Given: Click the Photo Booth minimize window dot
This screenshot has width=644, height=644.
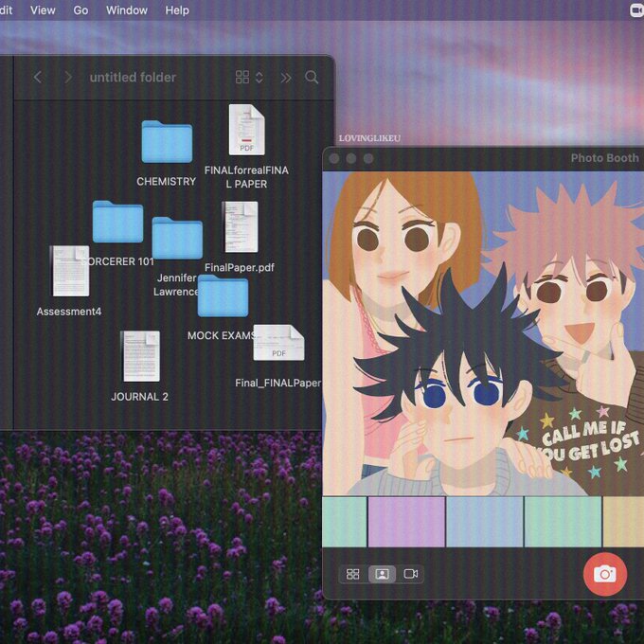Looking at the screenshot, I should click(x=351, y=158).
